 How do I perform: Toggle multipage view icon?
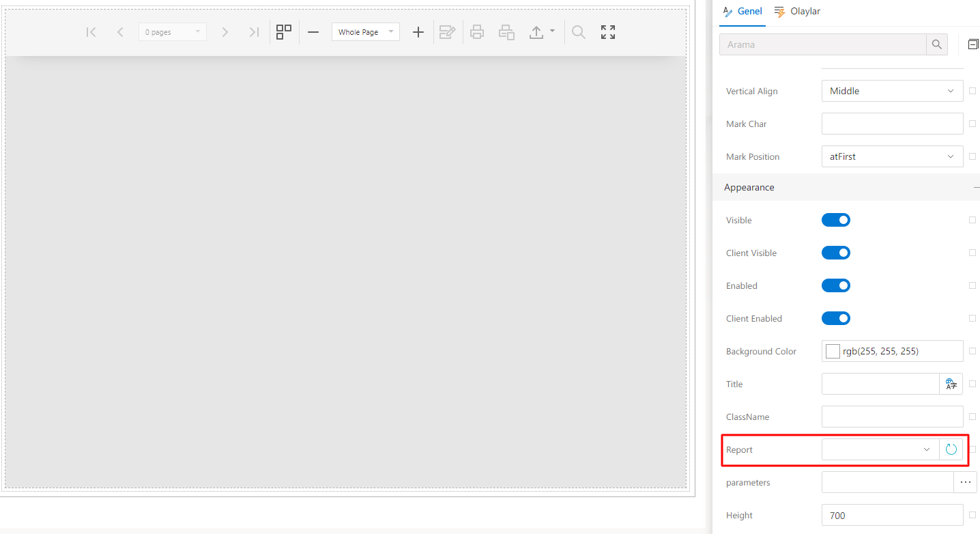(x=284, y=32)
